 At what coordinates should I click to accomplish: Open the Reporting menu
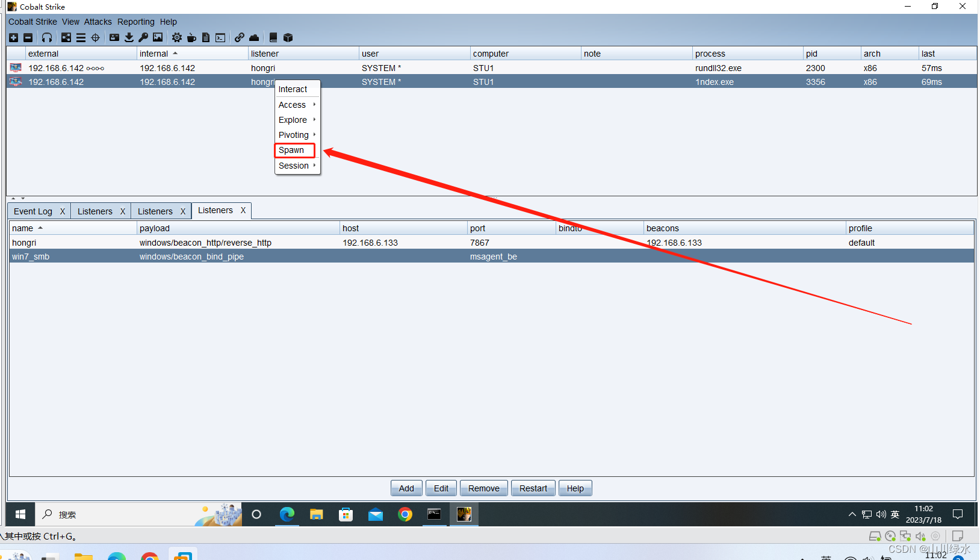[x=135, y=22]
